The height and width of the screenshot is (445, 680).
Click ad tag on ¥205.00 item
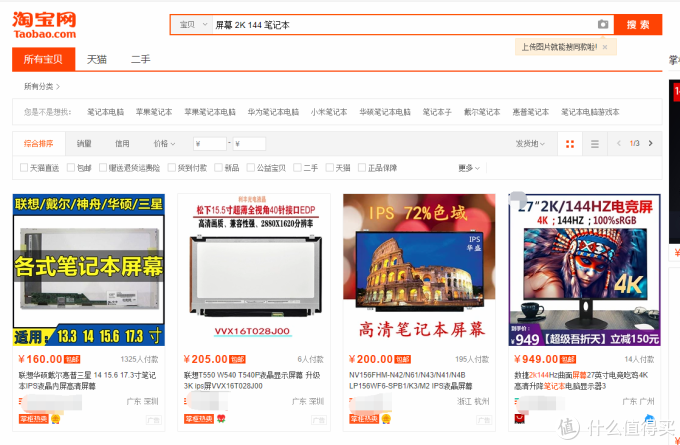point(319,419)
